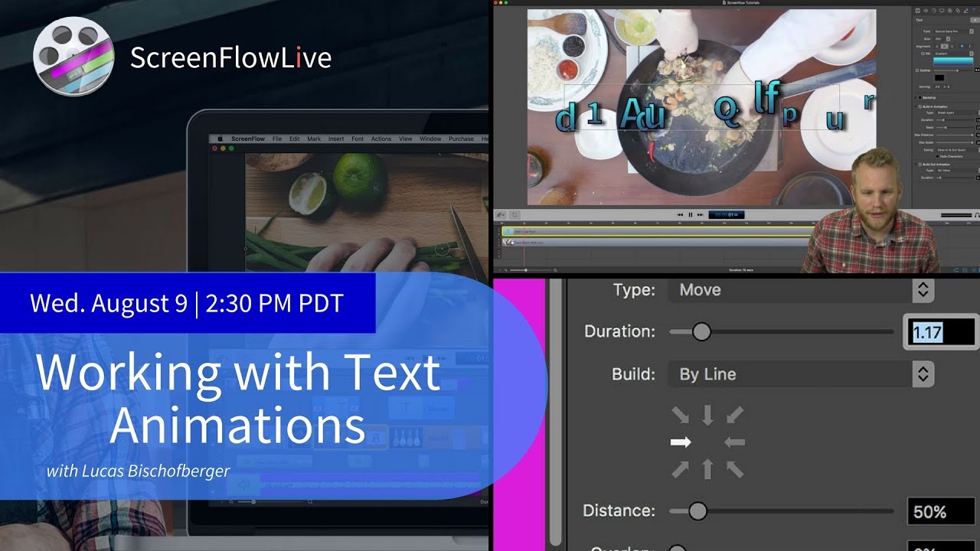This screenshot has width=980, height=551.
Task: Click the Distance field showing 50%
Action: 942,512
